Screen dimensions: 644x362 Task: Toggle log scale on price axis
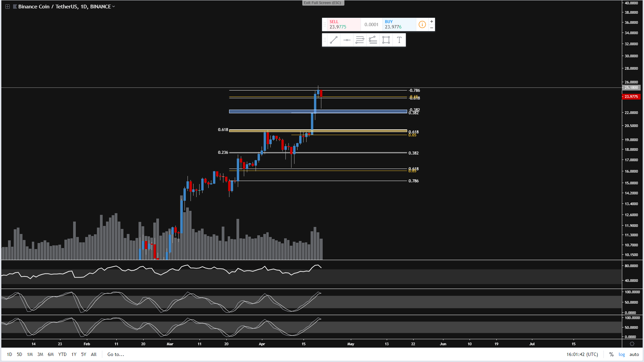click(622, 354)
